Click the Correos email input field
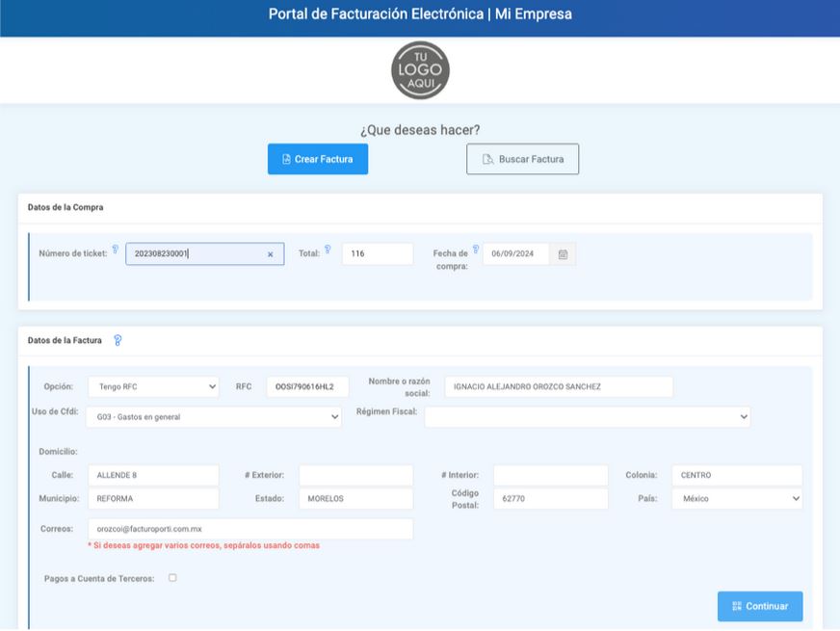 [x=250, y=529]
